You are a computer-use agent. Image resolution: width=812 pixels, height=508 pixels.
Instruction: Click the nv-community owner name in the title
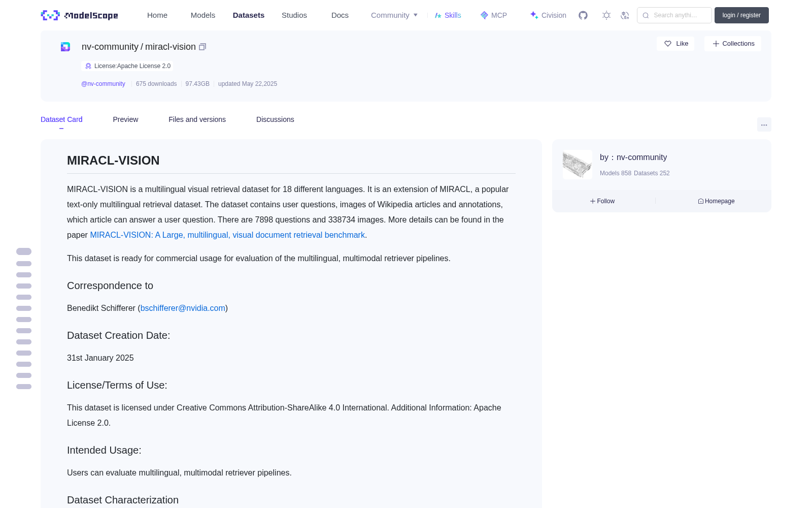click(x=110, y=47)
